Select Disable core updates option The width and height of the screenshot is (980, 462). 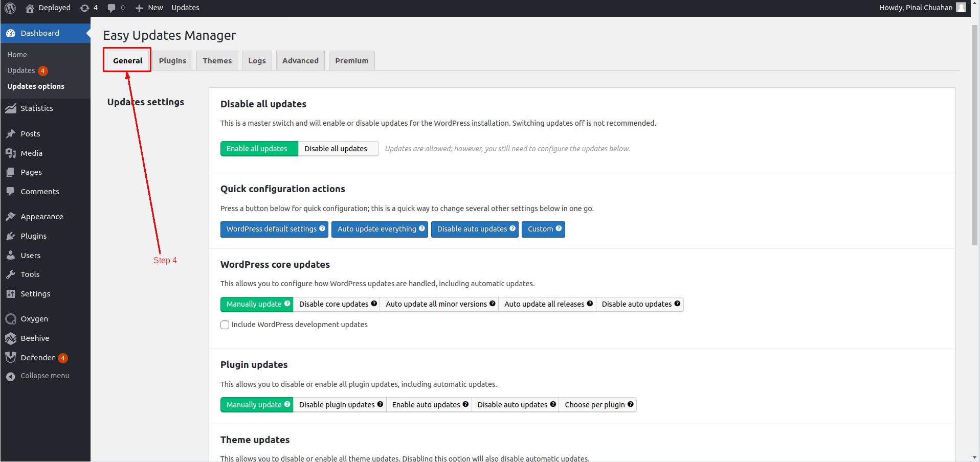[337, 304]
